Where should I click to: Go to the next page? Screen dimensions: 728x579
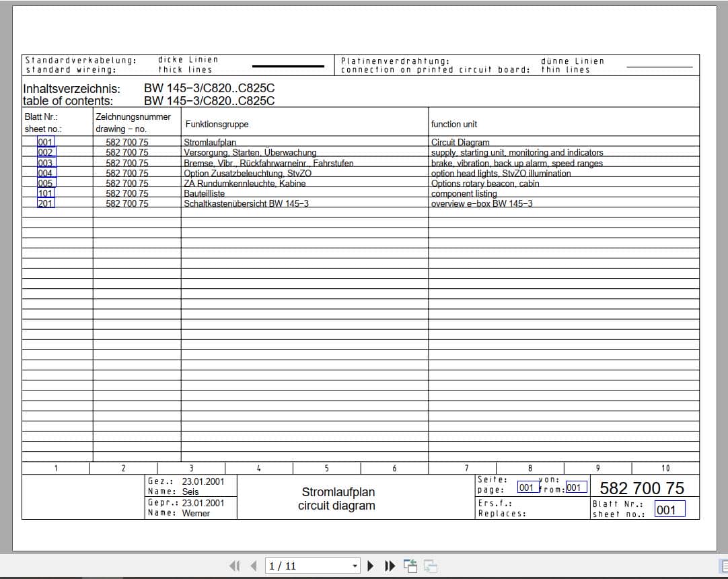point(371,566)
